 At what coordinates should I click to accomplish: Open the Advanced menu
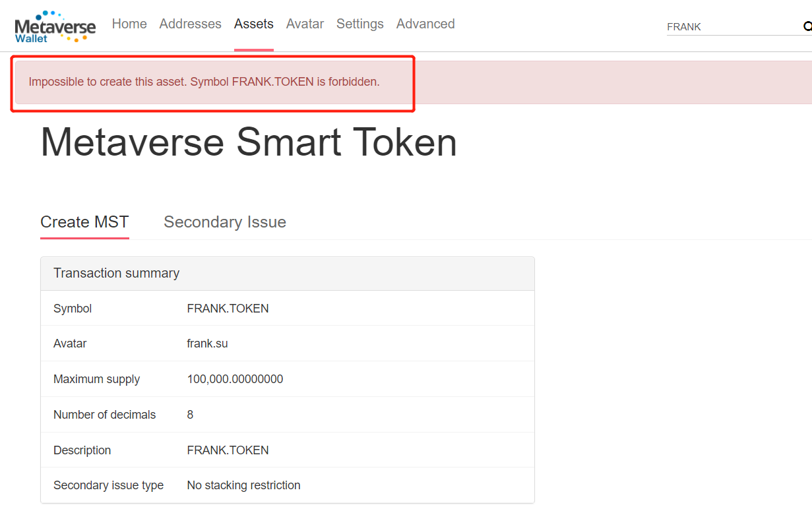tap(425, 24)
